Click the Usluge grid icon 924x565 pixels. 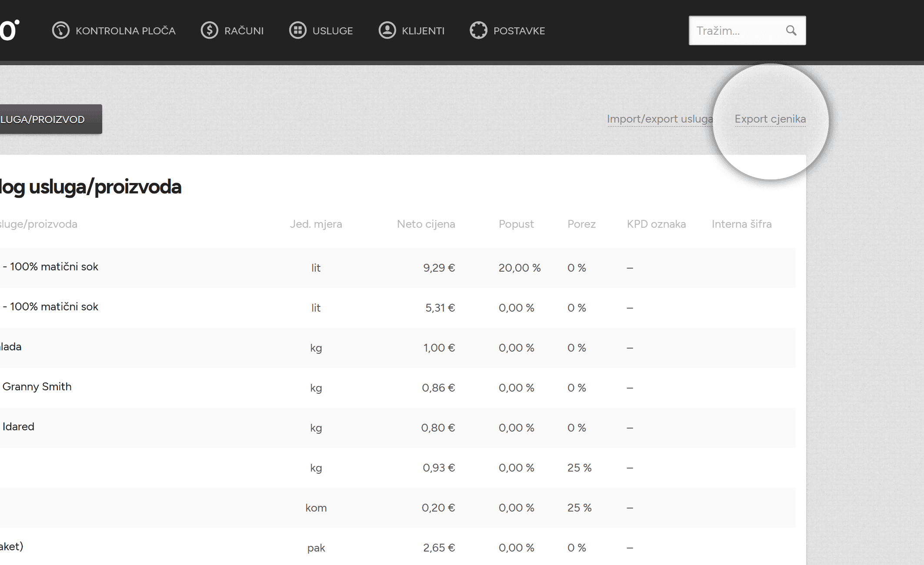[x=298, y=30]
